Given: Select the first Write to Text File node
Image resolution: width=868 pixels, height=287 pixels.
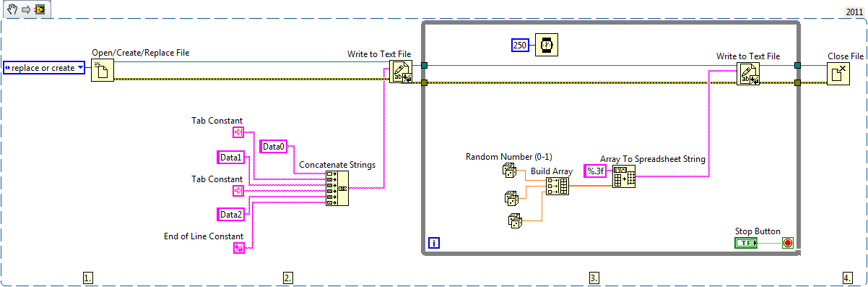Looking at the screenshot, I should (400, 72).
